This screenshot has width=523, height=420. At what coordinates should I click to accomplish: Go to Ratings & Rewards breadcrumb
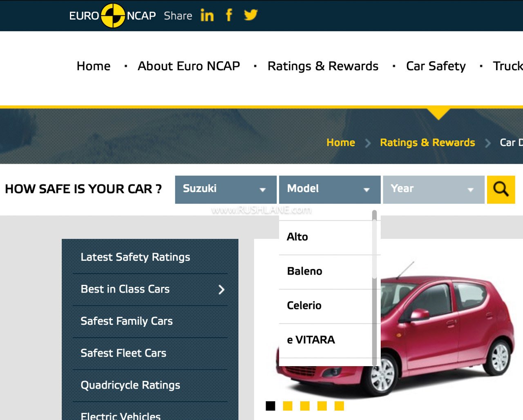pos(427,142)
